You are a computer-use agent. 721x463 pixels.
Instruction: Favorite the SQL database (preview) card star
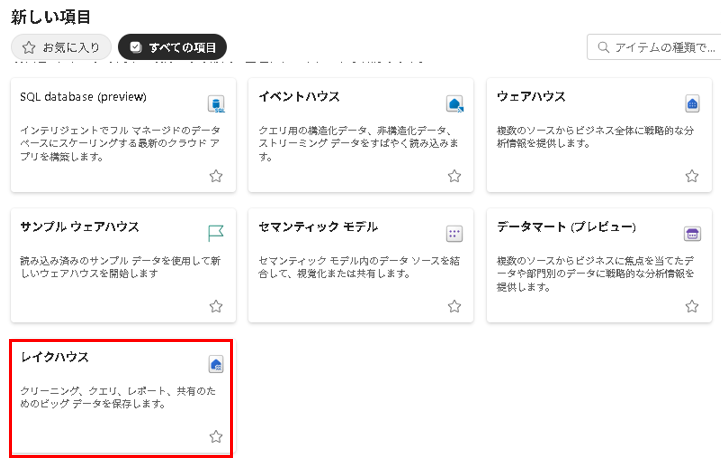coord(216,176)
